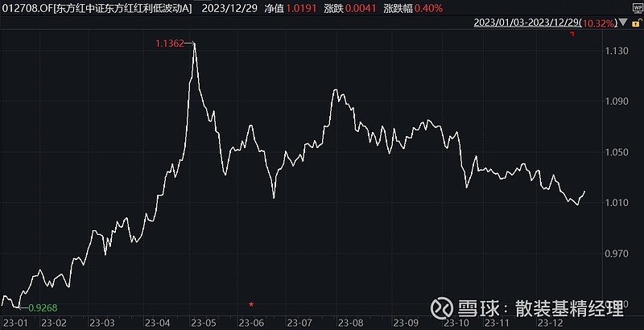Click the 1.130 price axis label

(x=617, y=51)
